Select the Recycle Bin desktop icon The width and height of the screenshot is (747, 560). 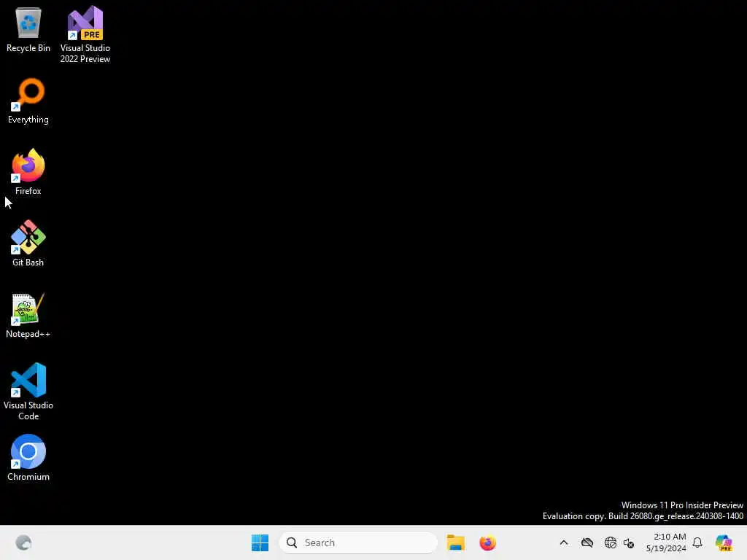(x=28, y=29)
